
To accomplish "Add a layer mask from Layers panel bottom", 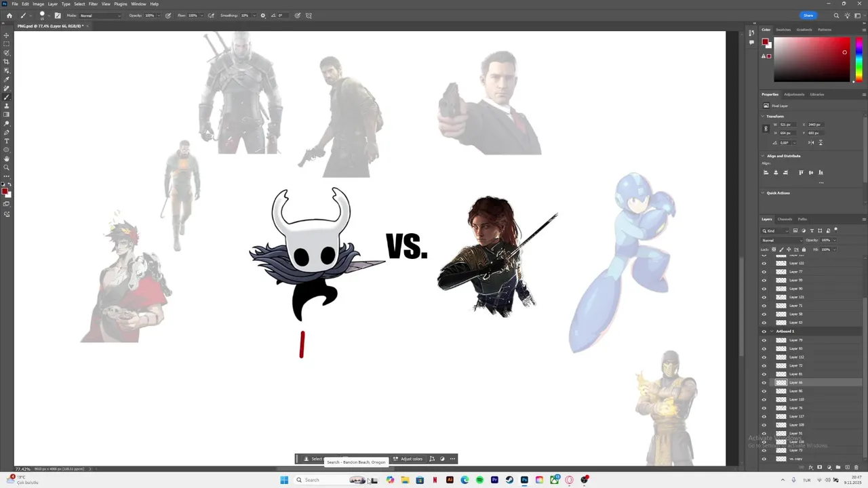I will click(x=819, y=468).
